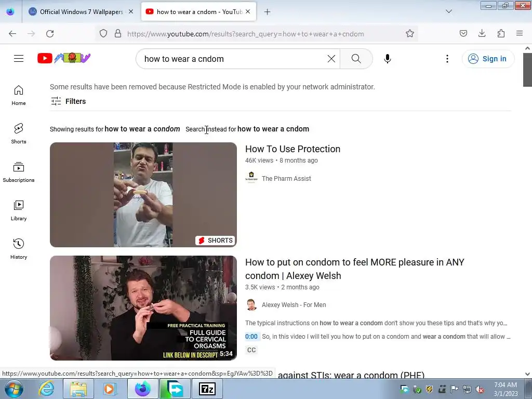Open Alexey Welsh video thumbnail

pos(143,308)
